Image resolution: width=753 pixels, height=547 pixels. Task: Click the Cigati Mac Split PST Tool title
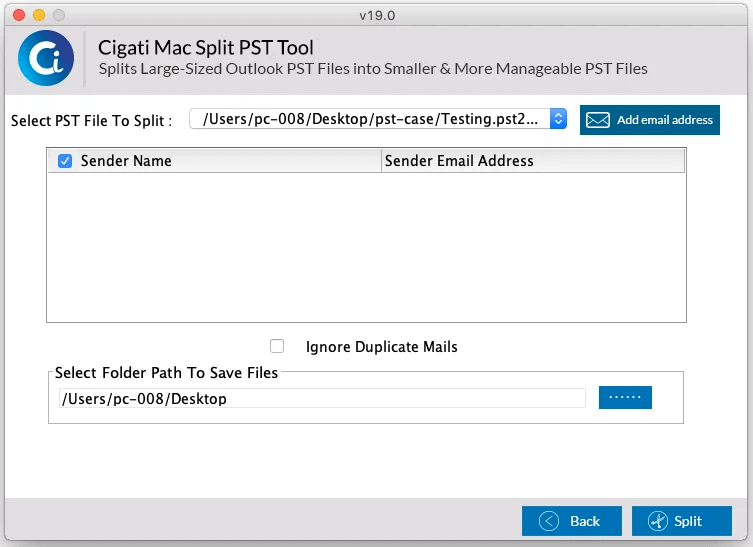pyautogui.click(x=206, y=48)
